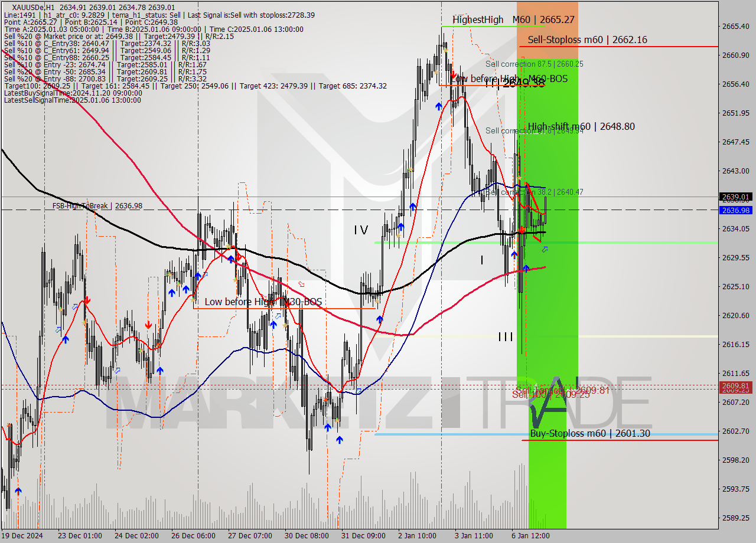Click price axis value 2589.25
Viewport: 756px width, 543px height.
coord(735,518)
